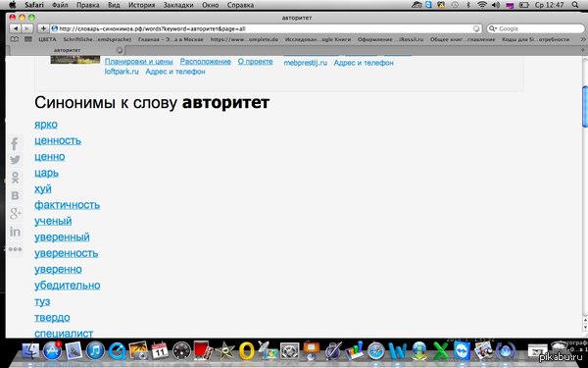The height and width of the screenshot is (368, 588).
Task: Open the Правка menu
Action: click(x=88, y=5)
